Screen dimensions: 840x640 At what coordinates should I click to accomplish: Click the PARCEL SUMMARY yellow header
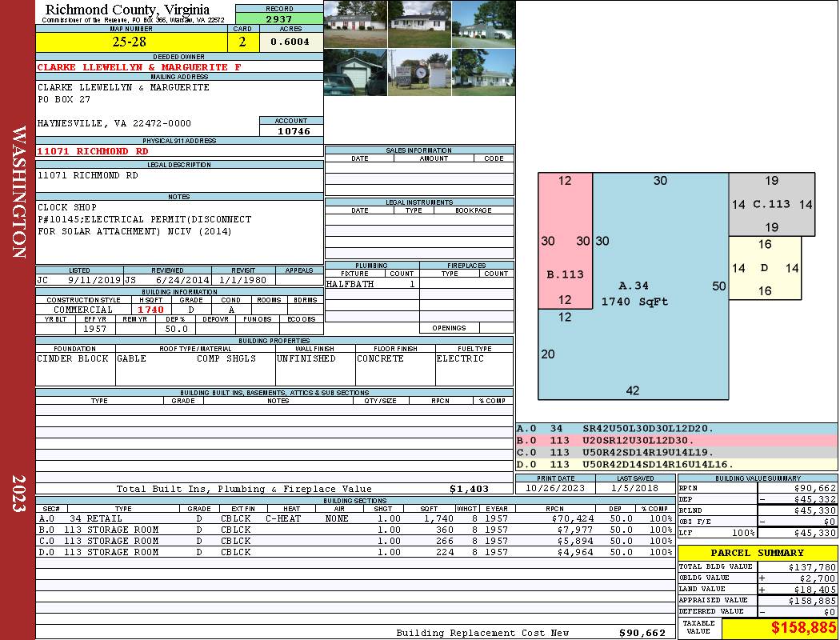coord(758,553)
